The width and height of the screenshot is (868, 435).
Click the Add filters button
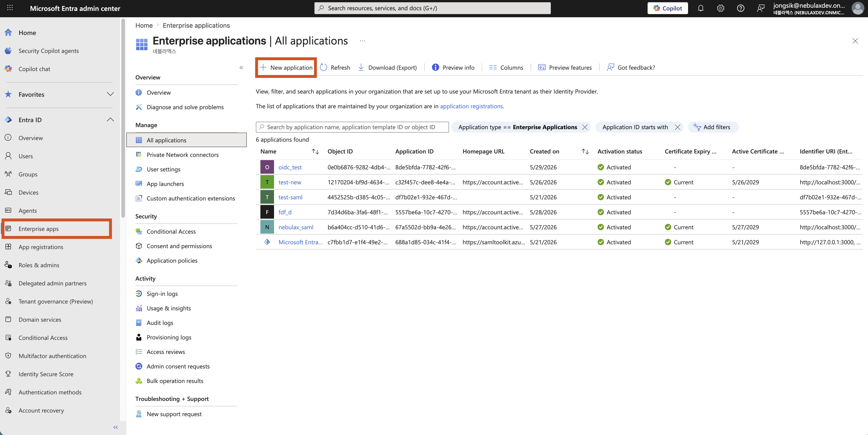pos(713,127)
